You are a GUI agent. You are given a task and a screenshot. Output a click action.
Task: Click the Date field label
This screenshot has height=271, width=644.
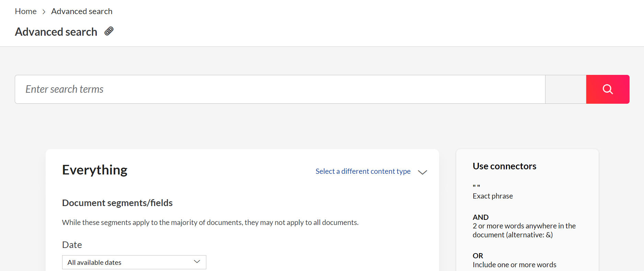(x=72, y=245)
